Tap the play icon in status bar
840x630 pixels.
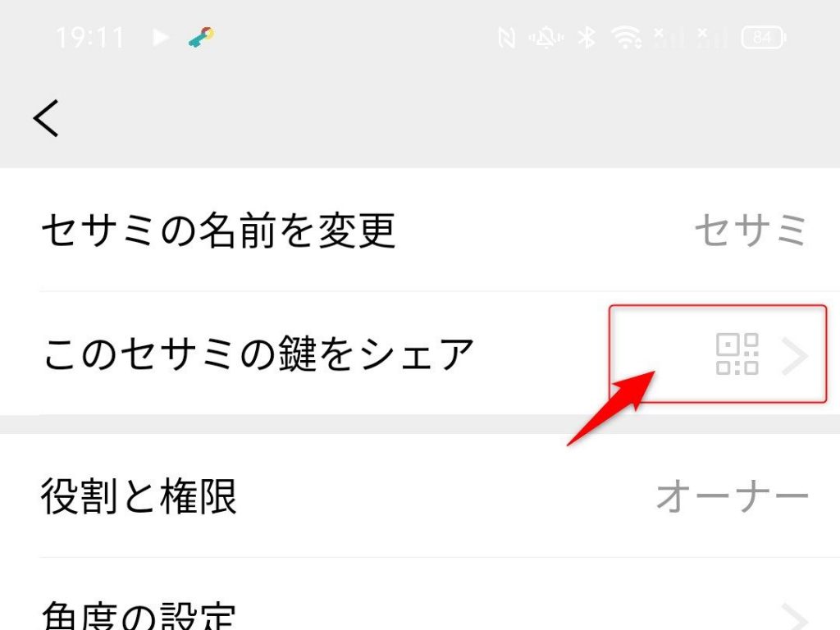pyautogui.click(x=160, y=38)
